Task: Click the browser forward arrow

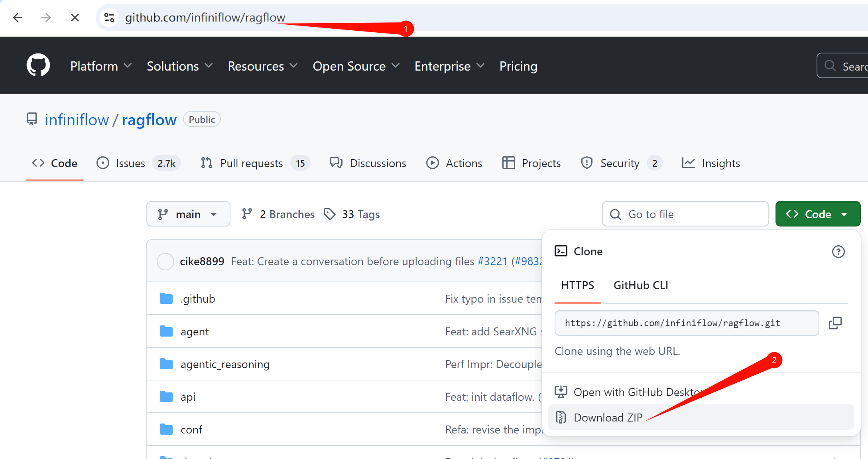Action: 46,18
